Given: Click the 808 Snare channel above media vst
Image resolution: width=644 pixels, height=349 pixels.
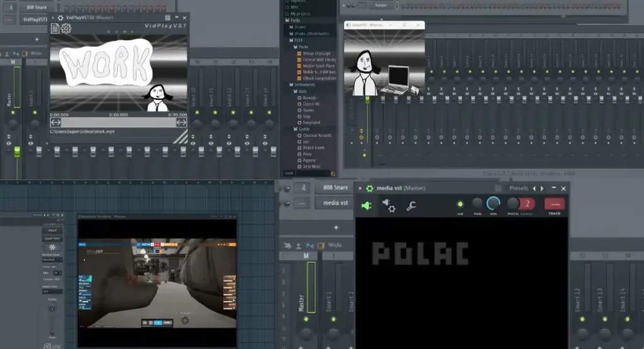Looking at the screenshot, I should (x=335, y=187).
